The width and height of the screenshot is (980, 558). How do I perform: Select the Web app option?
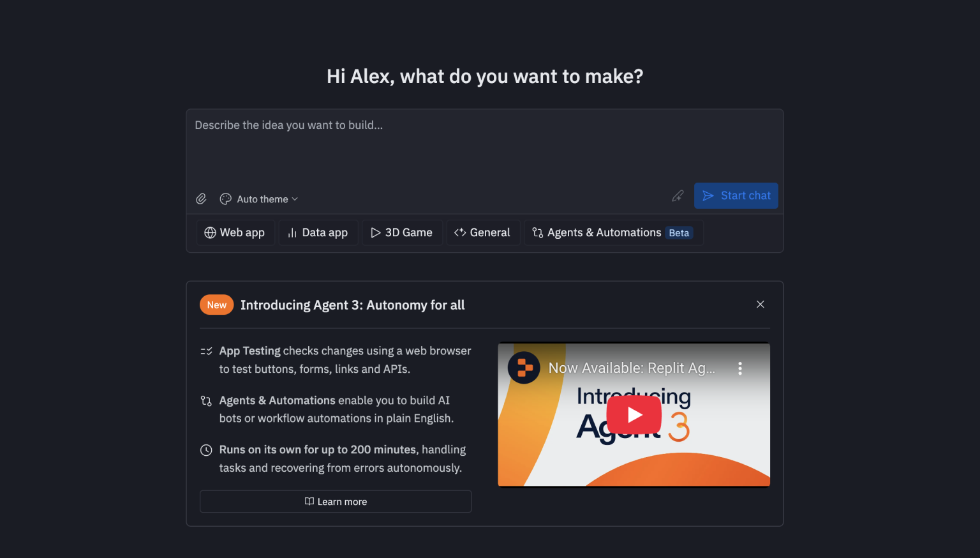coord(235,233)
